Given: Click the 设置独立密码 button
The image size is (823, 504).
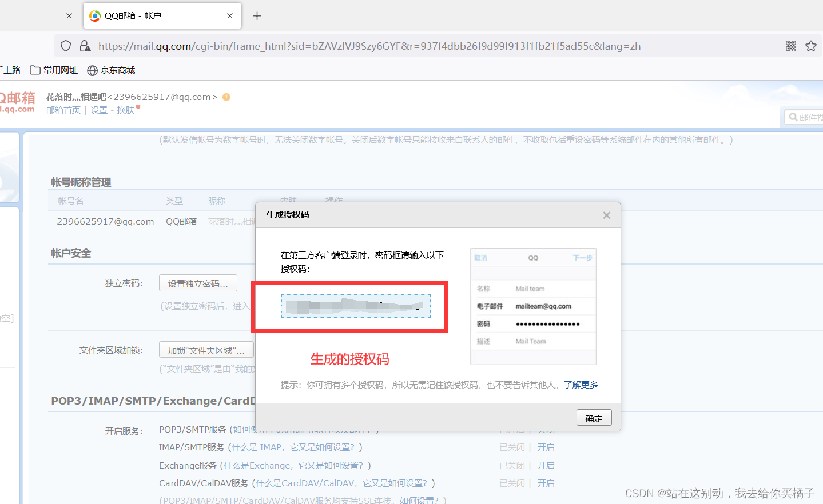Looking at the screenshot, I should [198, 282].
